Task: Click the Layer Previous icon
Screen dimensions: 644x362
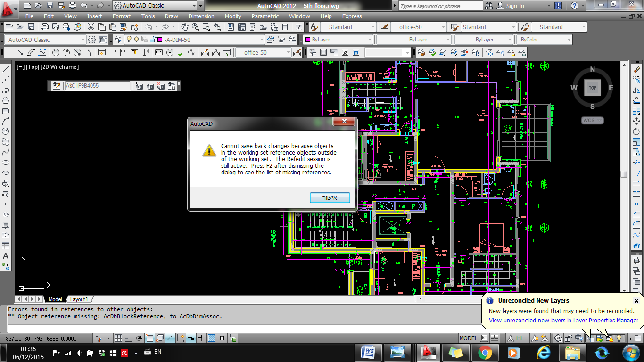Action: pyautogui.click(x=281, y=40)
